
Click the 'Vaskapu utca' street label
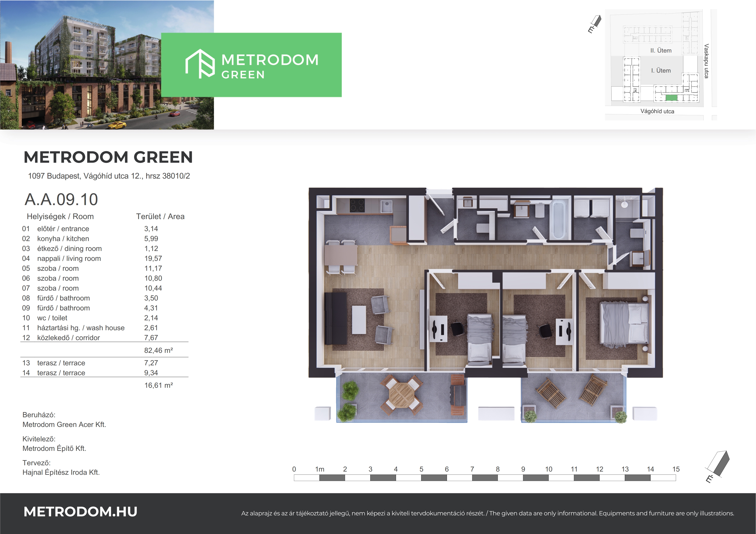(x=706, y=61)
